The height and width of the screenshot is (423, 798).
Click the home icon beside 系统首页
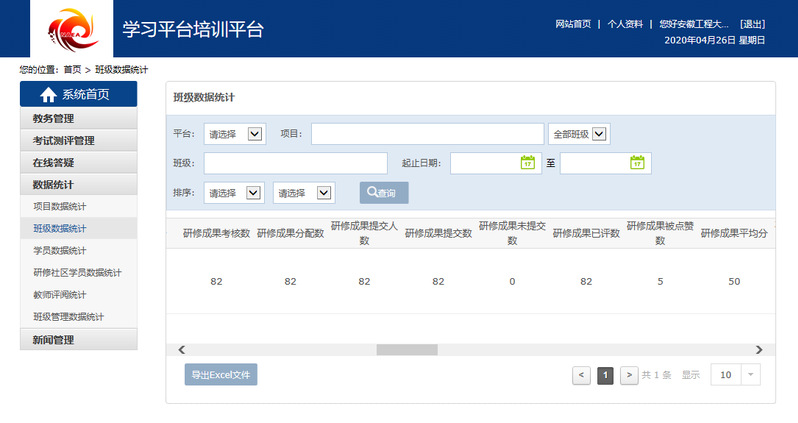[48, 95]
